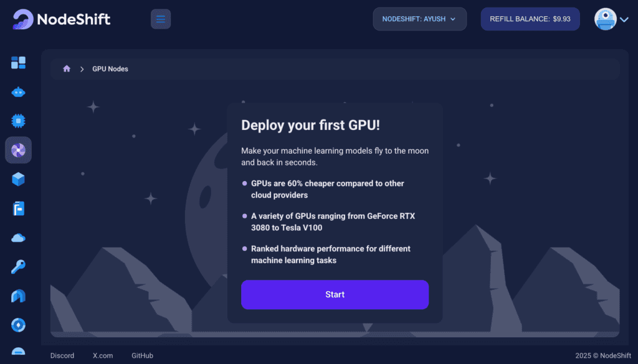Open the key sidebar icon

(18, 267)
